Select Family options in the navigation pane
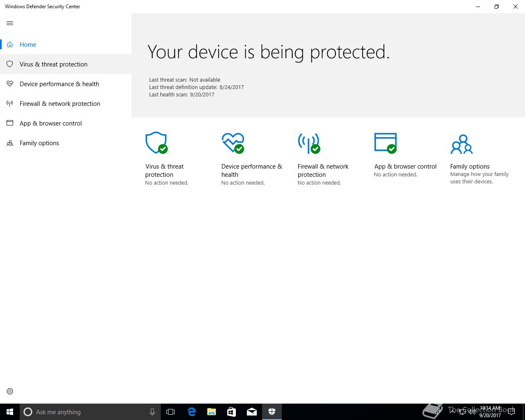The image size is (525, 420). coord(66,143)
